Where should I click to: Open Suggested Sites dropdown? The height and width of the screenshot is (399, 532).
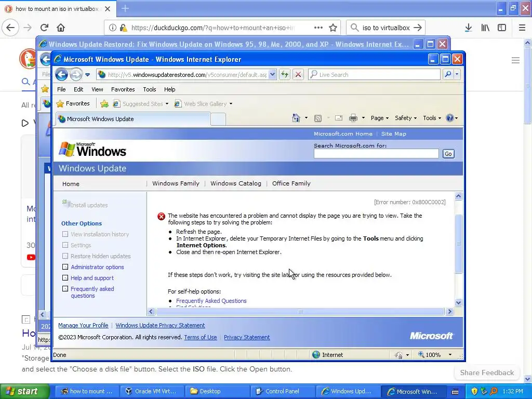[141, 104]
